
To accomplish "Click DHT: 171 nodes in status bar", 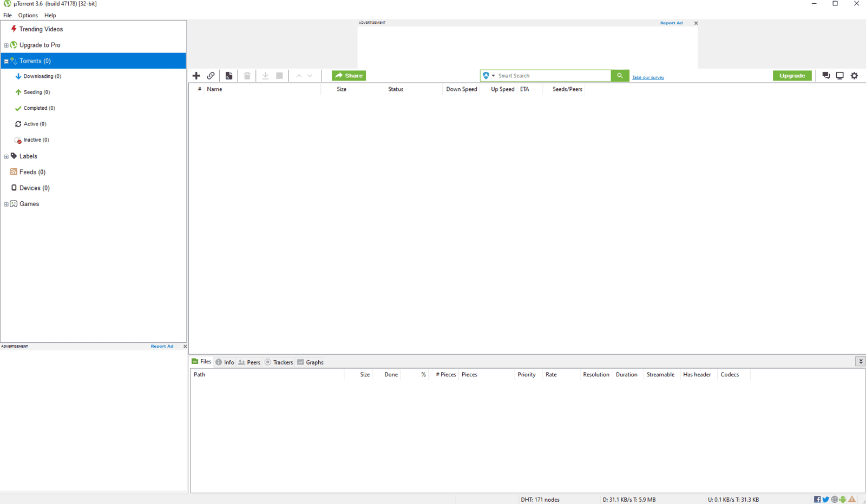I will [x=540, y=500].
